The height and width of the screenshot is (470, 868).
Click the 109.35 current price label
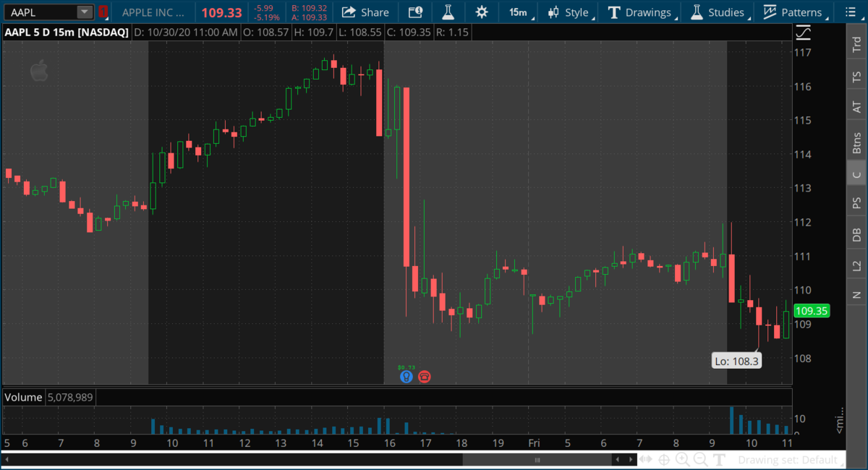point(812,311)
